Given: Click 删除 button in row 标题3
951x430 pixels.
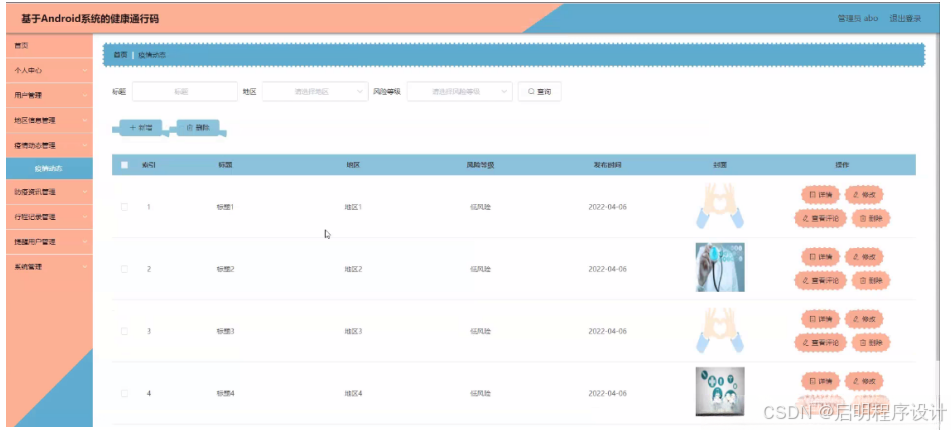Looking at the screenshot, I should coord(871,343).
